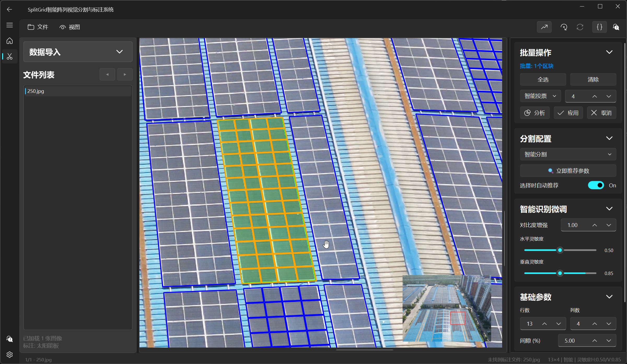Click the rotate reset icon in toolbar
The width and height of the screenshot is (627, 364).
click(564, 27)
